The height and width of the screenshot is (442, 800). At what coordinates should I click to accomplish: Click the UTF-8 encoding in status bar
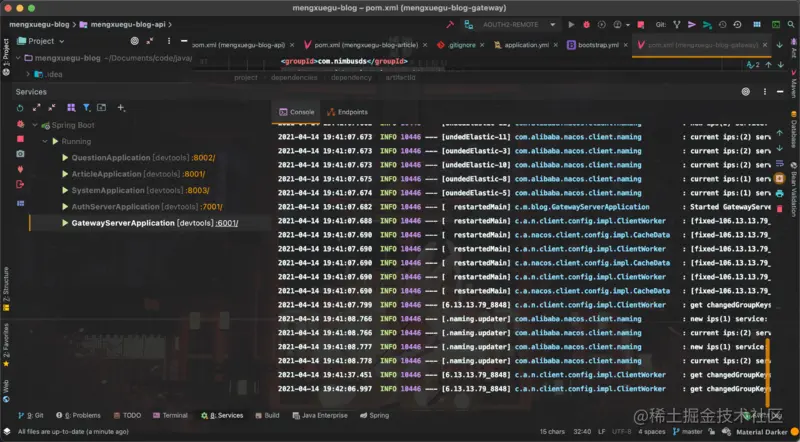point(621,432)
